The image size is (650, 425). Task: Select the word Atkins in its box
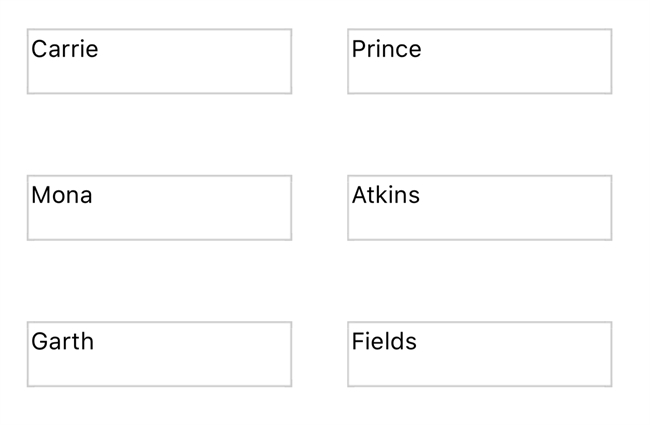pyautogui.click(x=385, y=195)
